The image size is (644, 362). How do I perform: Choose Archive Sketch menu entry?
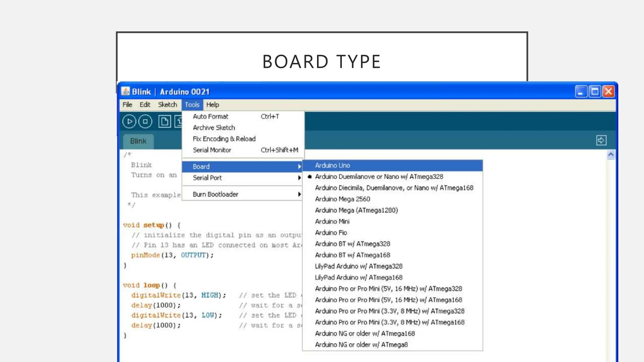click(243, 128)
